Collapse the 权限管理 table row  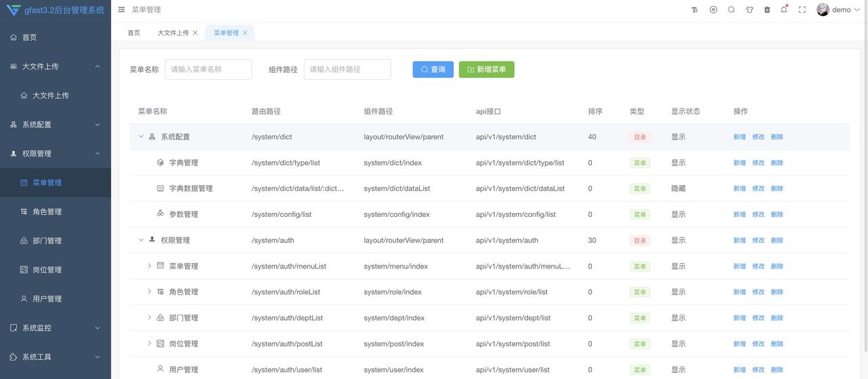[141, 240]
